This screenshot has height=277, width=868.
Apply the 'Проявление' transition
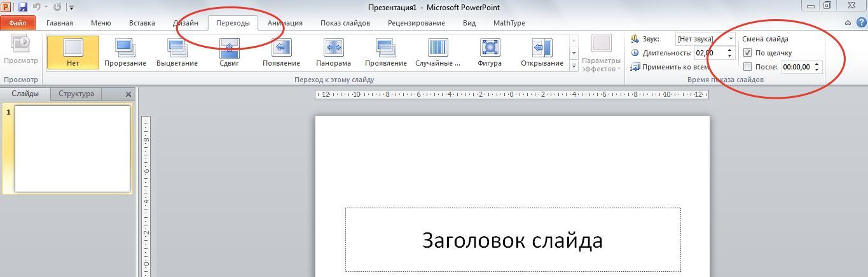click(x=386, y=52)
